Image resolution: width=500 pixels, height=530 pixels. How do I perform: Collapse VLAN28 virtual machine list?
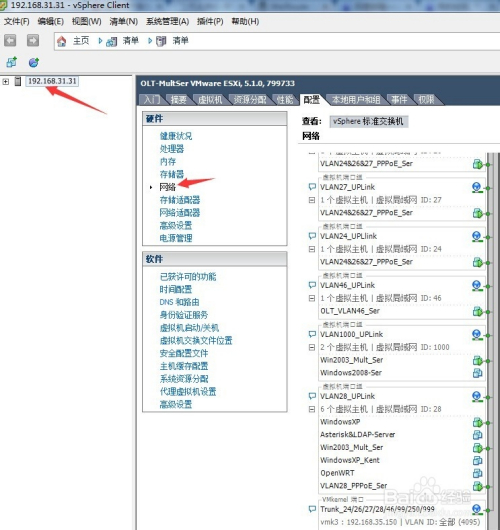point(312,409)
